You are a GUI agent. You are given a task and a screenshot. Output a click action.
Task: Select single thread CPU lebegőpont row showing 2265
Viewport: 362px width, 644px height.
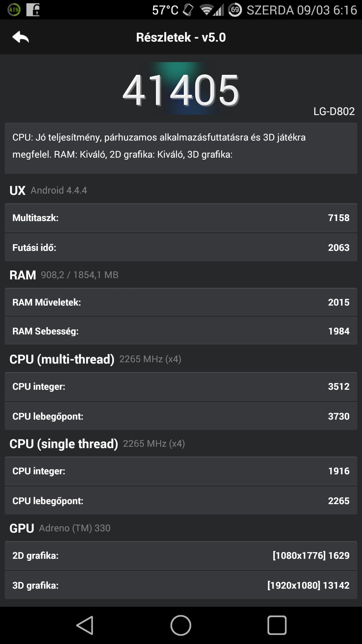tap(181, 501)
